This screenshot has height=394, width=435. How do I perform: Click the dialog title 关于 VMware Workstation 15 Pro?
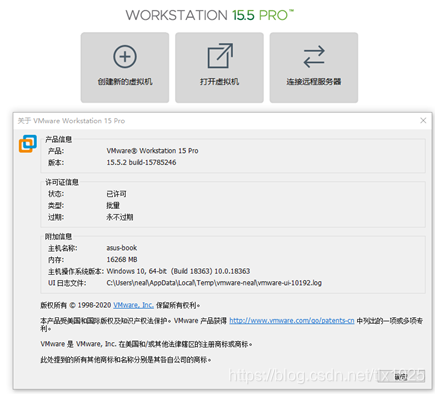tap(71, 121)
